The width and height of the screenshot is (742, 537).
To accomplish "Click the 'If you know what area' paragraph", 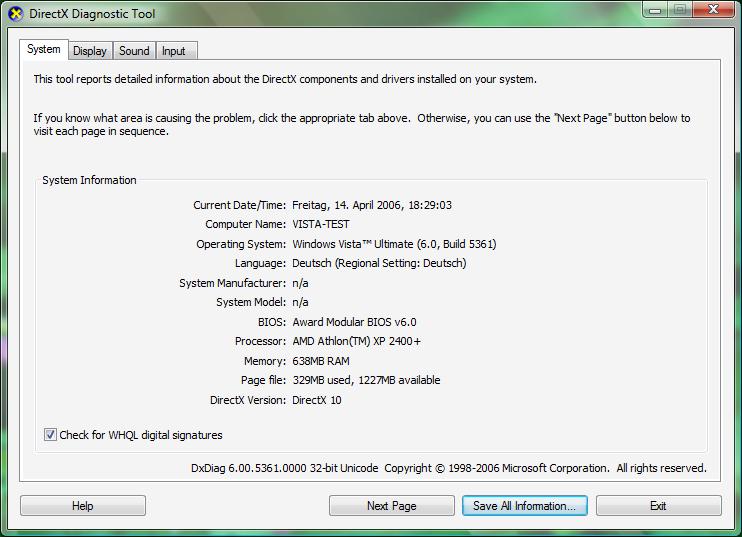I will click(x=362, y=124).
